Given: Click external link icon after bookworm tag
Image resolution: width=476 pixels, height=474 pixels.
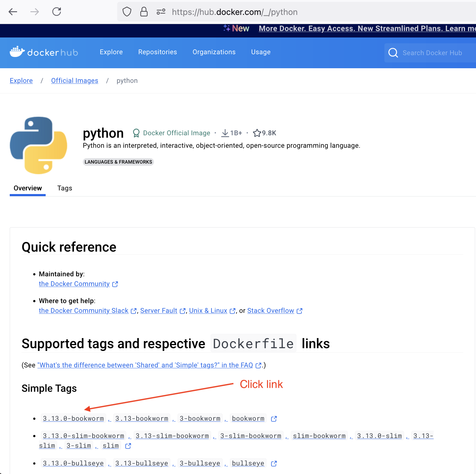Looking at the screenshot, I should (274, 419).
